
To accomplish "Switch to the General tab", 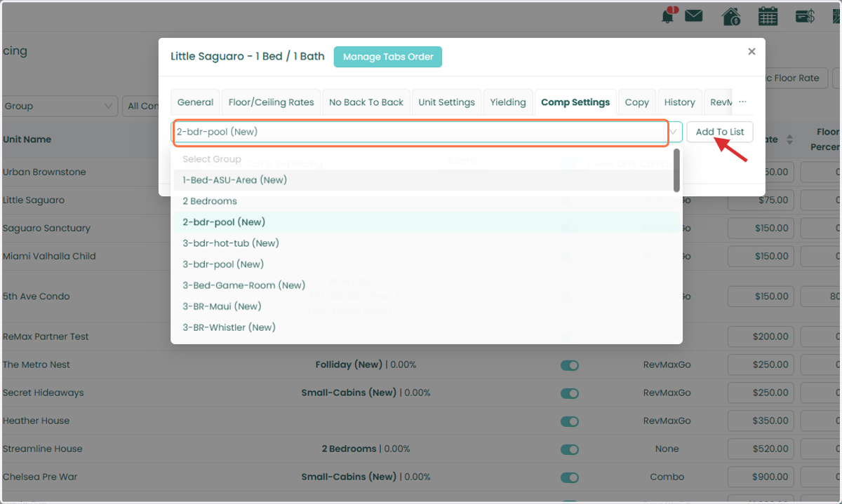I will coord(195,102).
